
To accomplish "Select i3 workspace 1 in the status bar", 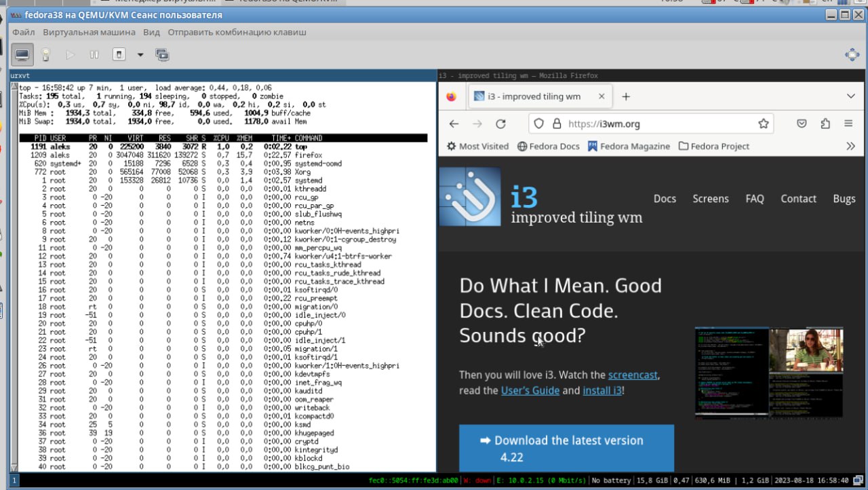I will point(14,480).
